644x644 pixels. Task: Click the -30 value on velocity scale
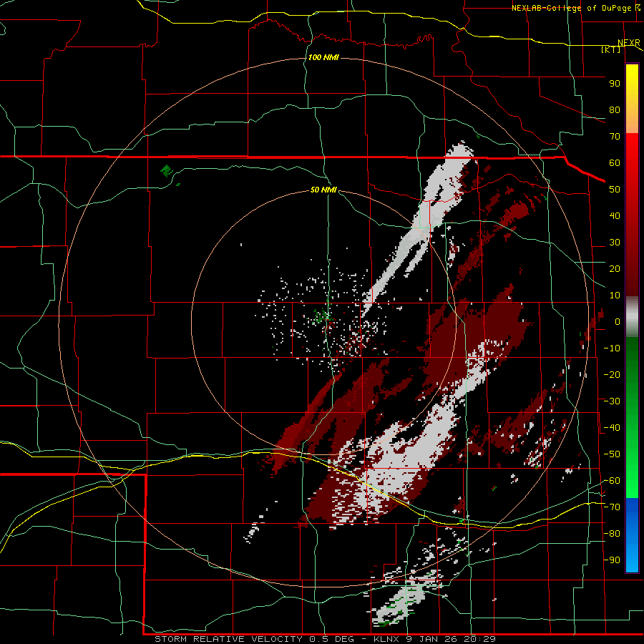point(612,401)
